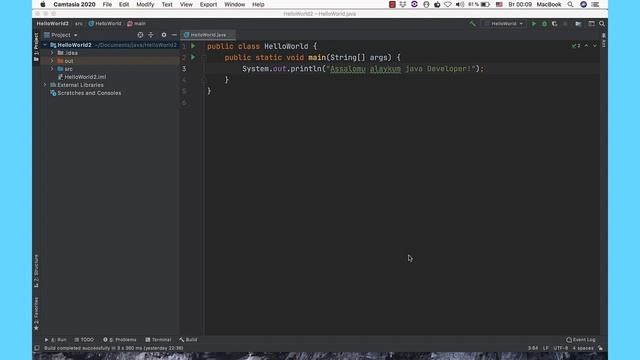The image size is (640, 360).
Task: Open the Problems tool window
Action: (x=120, y=340)
